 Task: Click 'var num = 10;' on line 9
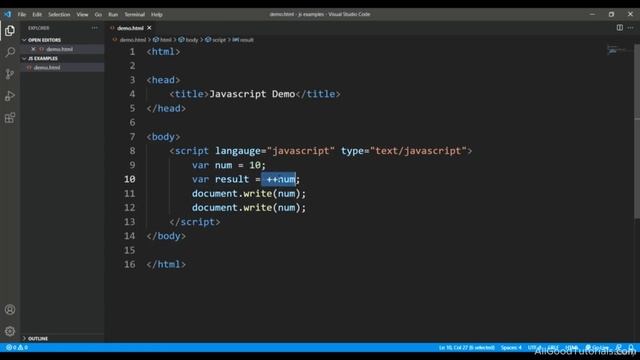229,165
